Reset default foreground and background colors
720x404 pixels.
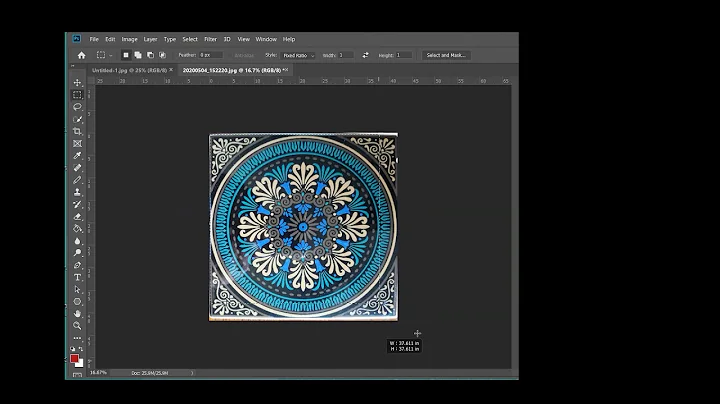coord(73,349)
